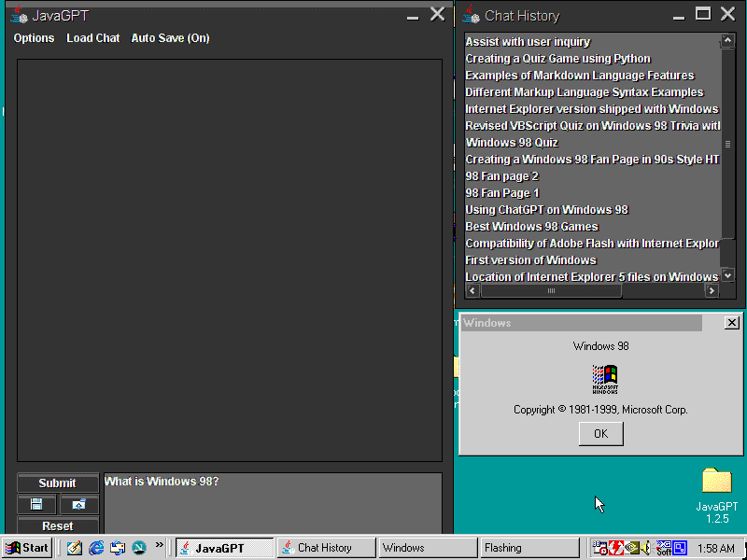Click the chat history list scroll down arrow
Viewport: 747px width, 560px height.
tap(727, 275)
